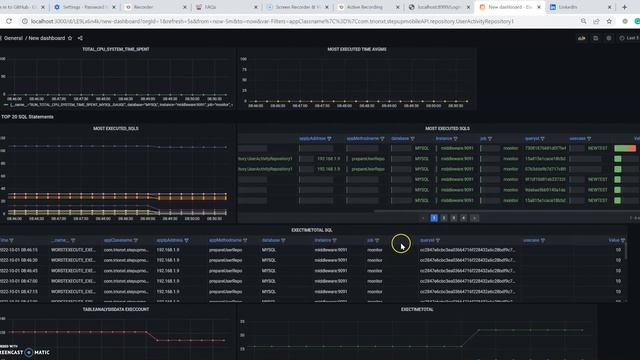
Task: Go to page 4 of Most Executed SQLs
Action: 463,218
